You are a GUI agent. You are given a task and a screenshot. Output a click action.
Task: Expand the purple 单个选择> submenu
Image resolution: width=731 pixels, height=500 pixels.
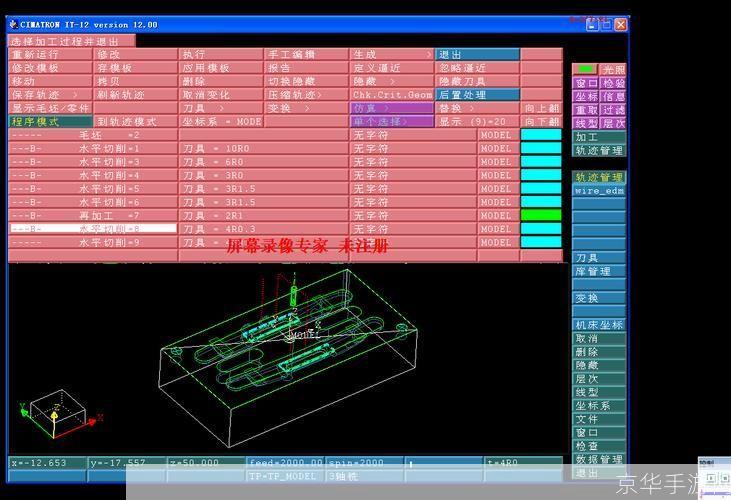pos(391,122)
